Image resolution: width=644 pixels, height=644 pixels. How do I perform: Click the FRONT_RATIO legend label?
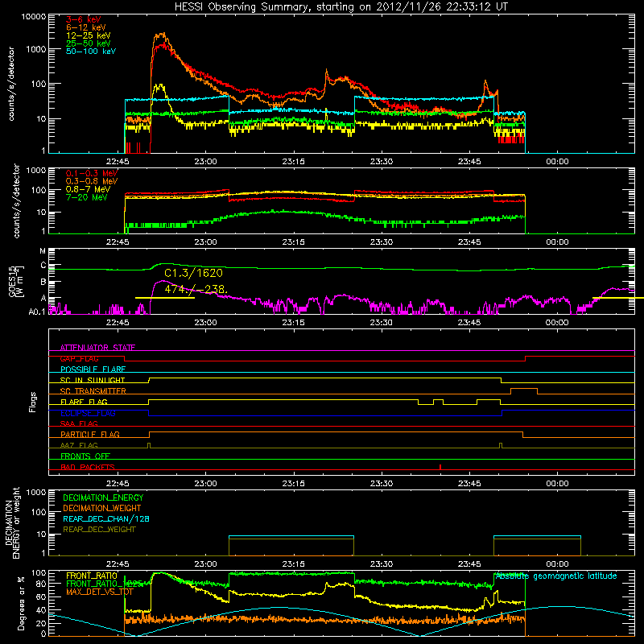(x=92, y=576)
